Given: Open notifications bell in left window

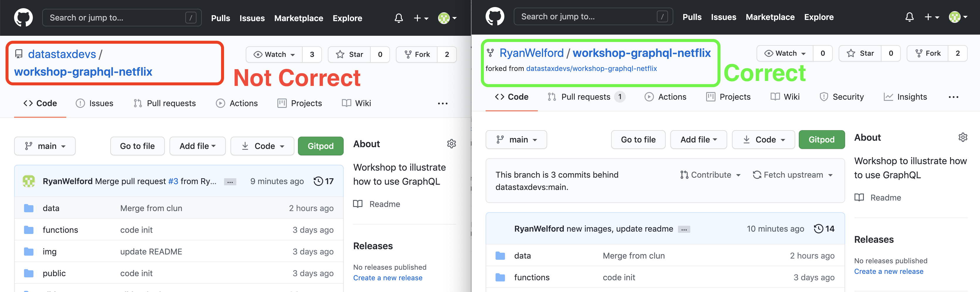Looking at the screenshot, I should coord(398,18).
